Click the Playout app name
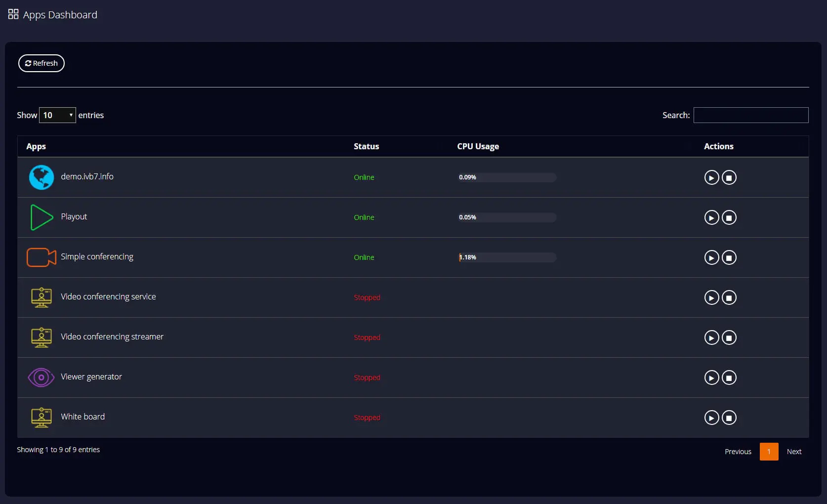This screenshot has height=504, width=827. pos(74,216)
